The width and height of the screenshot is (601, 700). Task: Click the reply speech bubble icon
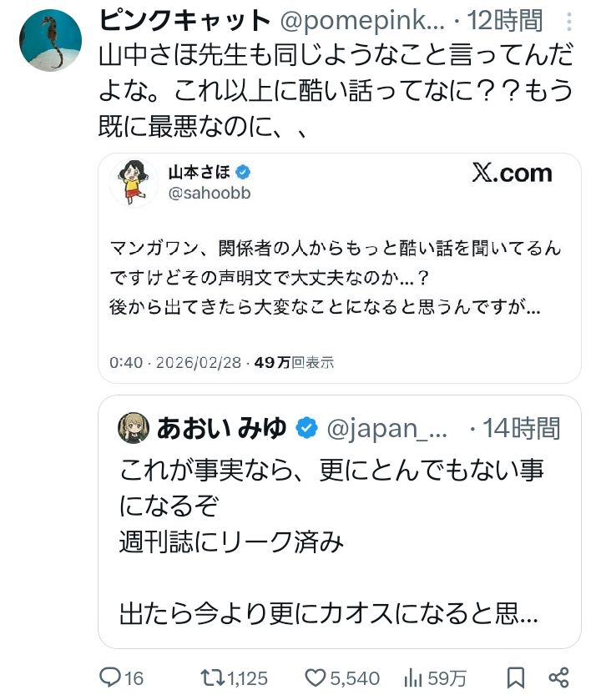tap(111, 677)
